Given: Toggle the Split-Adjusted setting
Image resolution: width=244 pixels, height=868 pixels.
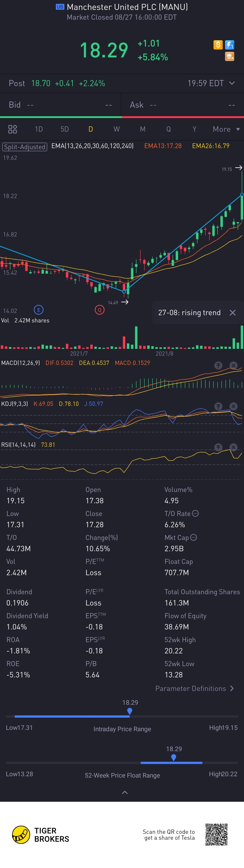Looking at the screenshot, I should 25,147.
